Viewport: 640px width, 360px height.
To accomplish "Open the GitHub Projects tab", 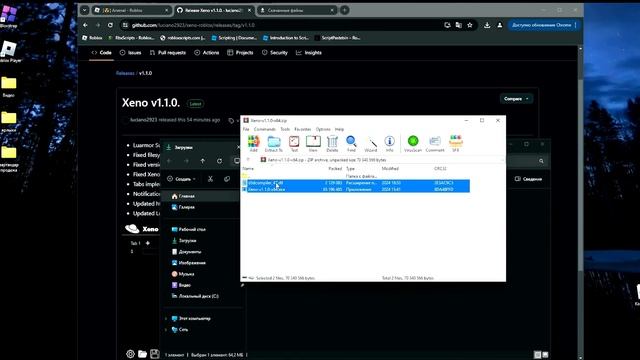I will (x=240, y=53).
